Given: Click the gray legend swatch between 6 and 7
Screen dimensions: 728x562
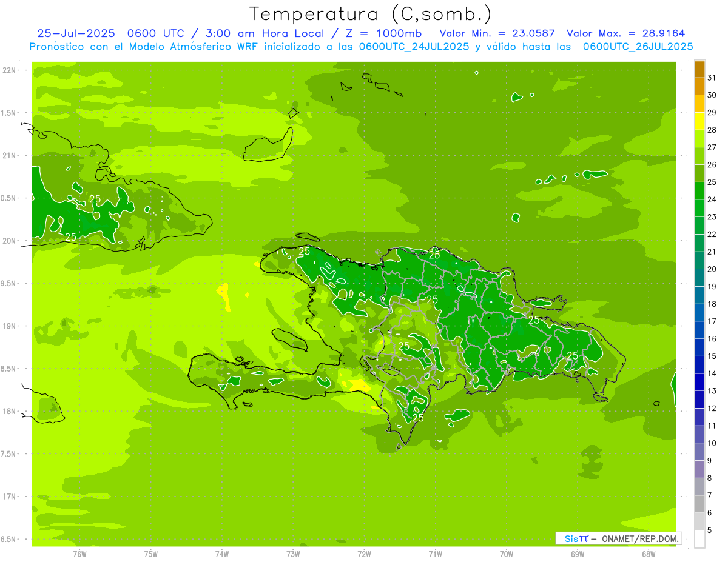Looking at the screenshot, I should click(x=699, y=504).
